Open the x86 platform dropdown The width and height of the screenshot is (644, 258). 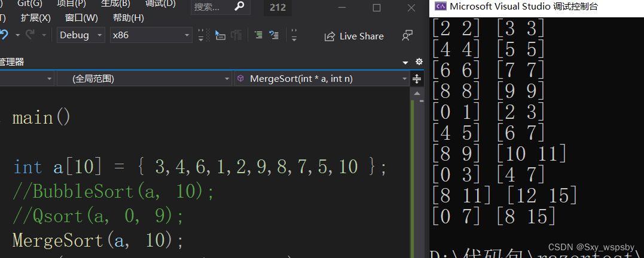[151, 35]
